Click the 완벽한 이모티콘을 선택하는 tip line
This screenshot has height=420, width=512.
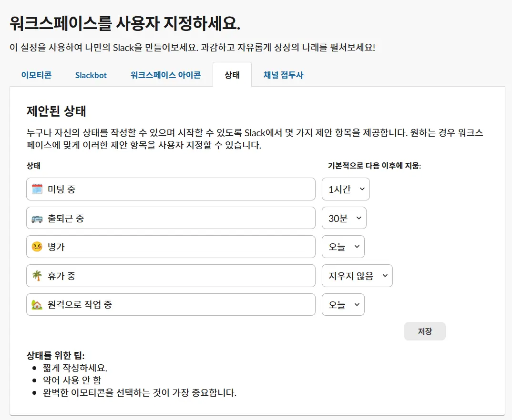pos(140,392)
